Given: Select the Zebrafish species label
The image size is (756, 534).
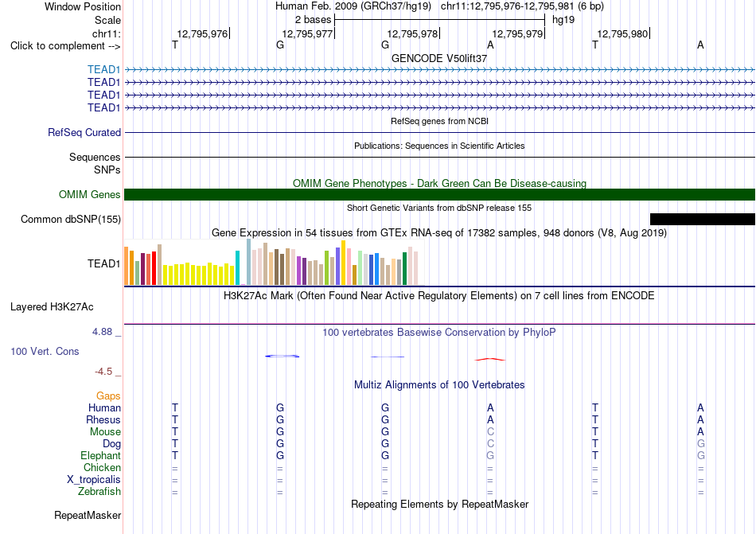Looking at the screenshot, I should tap(99, 491).
